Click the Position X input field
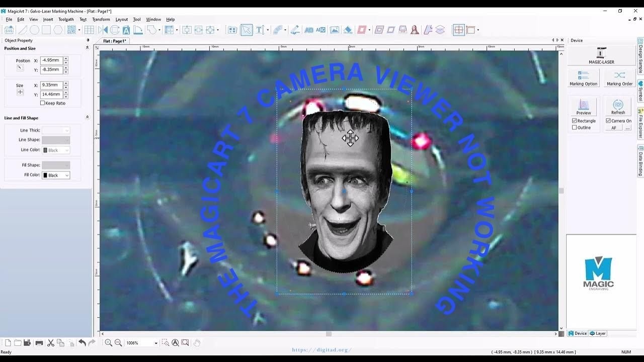644x362 pixels. (x=51, y=60)
